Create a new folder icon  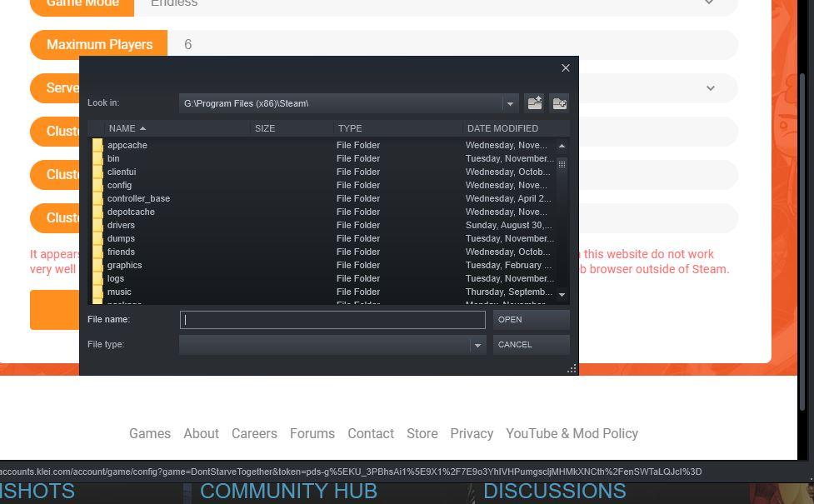tap(560, 103)
